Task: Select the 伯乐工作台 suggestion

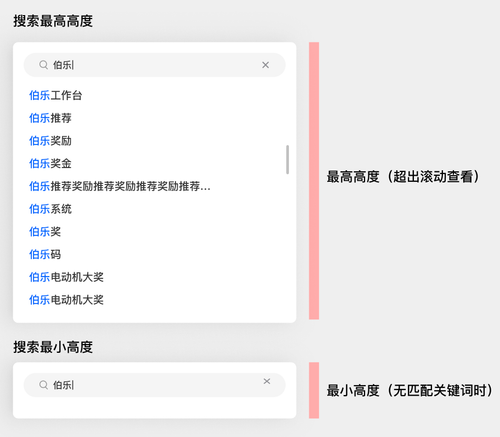Action: [x=55, y=95]
